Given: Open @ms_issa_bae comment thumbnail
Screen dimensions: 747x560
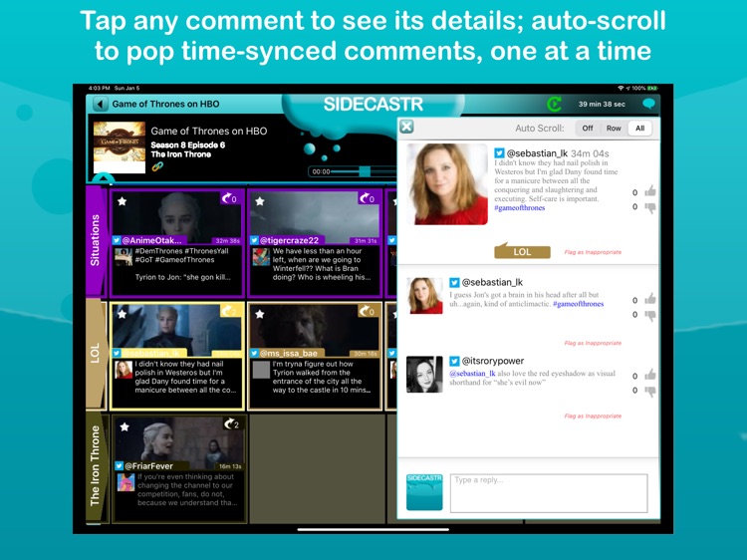Looking at the screenshot, I should tap(315, 330).
